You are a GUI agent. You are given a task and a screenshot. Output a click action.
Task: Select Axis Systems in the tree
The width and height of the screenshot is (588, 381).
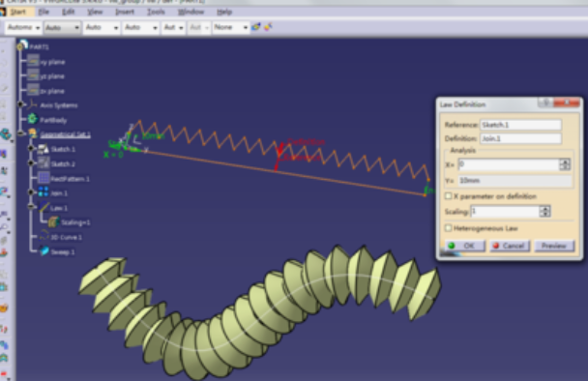pos(59,105)
